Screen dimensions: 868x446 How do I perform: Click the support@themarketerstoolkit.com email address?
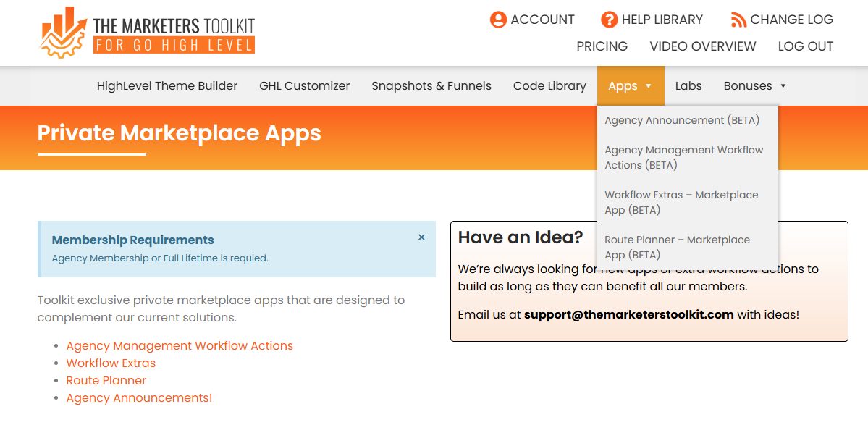[x=629, y=315]
